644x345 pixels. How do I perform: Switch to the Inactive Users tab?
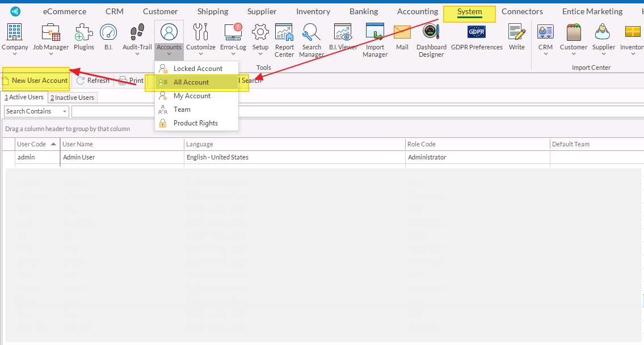tap(72, 98)
